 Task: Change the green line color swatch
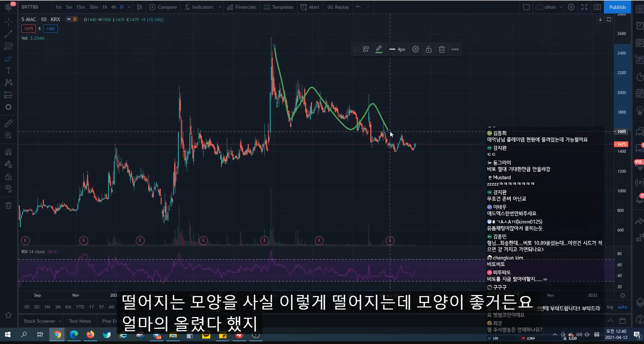tap(379, 49)
